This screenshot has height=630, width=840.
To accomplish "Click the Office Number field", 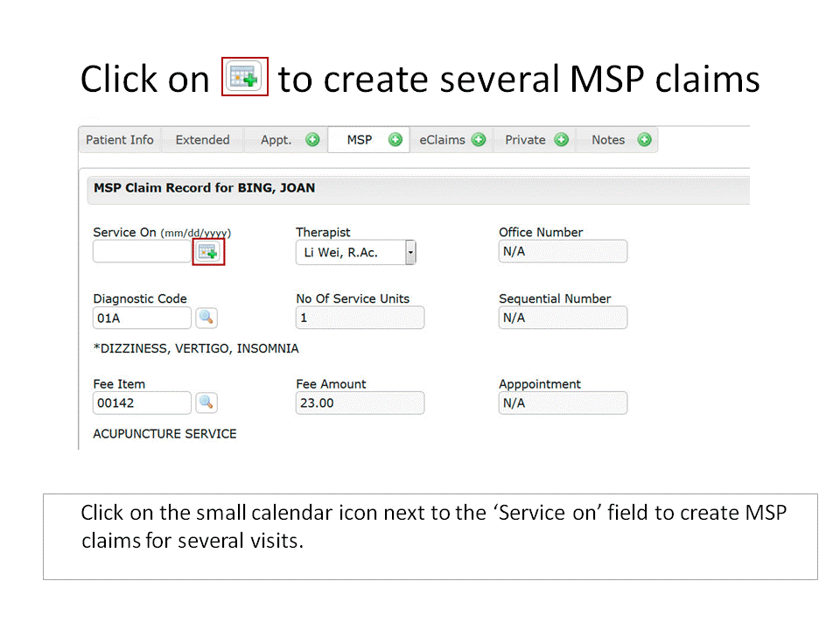I will tap(563, 251).
